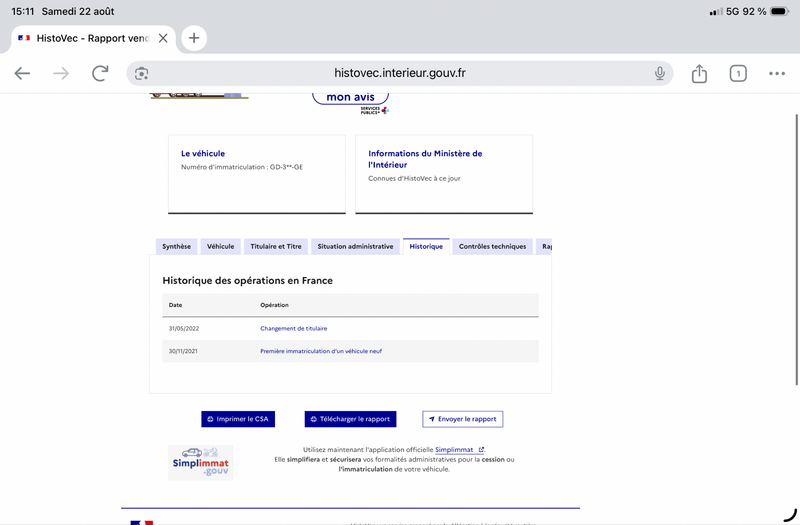Click the 'mon avis' feedback button
800x525 pixels.
[x=351, y=97]
